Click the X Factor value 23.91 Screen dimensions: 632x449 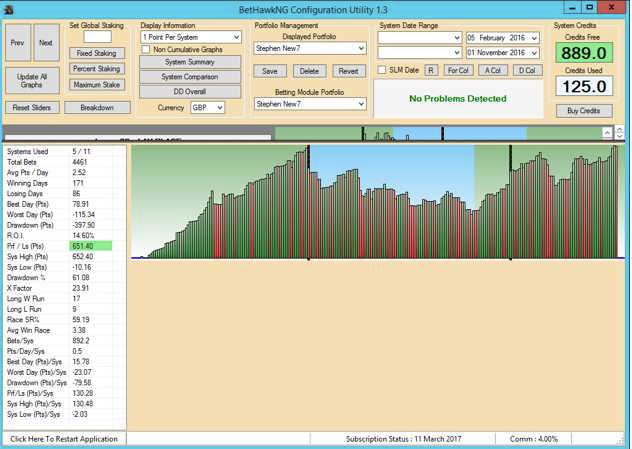(81, 288)
